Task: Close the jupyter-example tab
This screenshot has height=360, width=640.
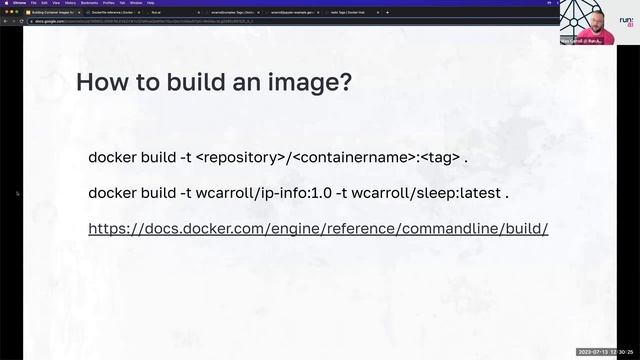Action: [x=318, y=13]
